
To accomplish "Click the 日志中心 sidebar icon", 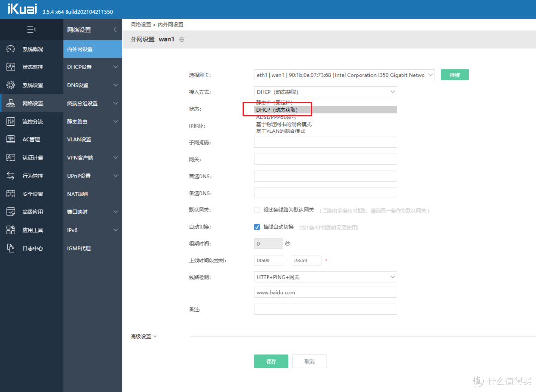I will tap(31, 248).
